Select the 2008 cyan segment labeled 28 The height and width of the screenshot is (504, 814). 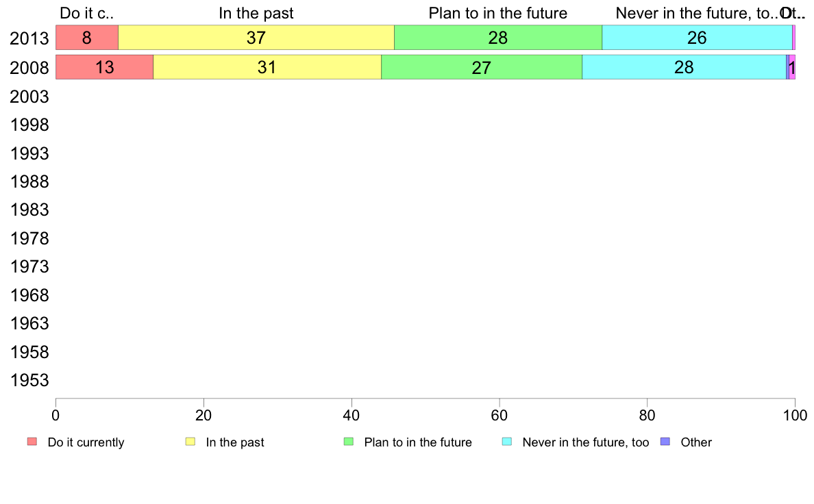point(684,67)
